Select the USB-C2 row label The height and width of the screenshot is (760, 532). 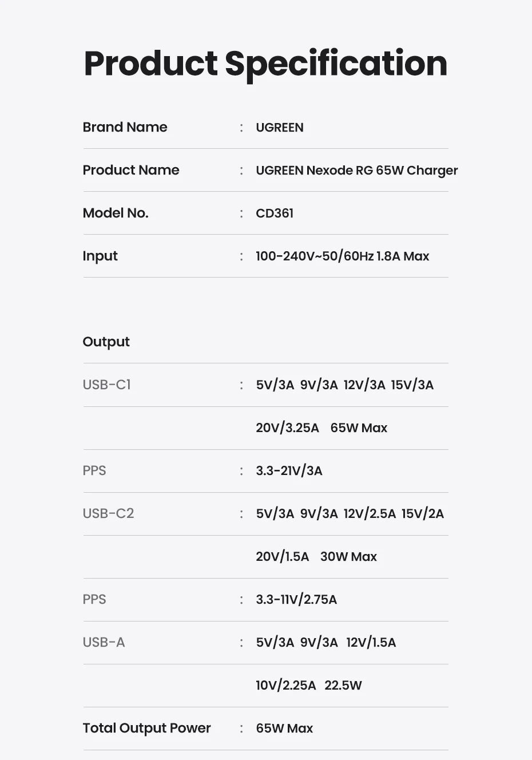tap(108, 513)
